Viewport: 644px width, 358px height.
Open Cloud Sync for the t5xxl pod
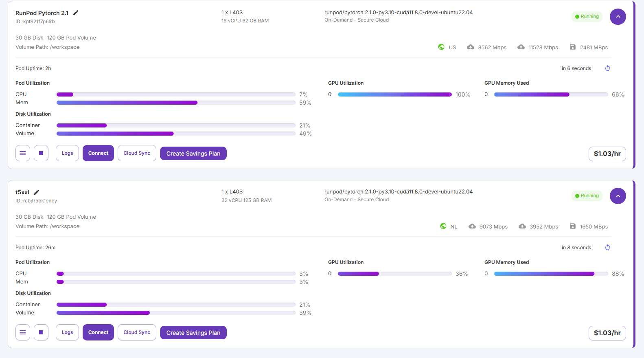pos(137,332)
